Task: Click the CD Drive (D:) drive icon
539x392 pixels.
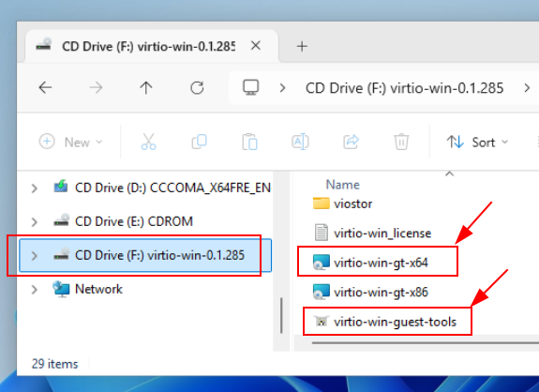Action: point(61,187)
